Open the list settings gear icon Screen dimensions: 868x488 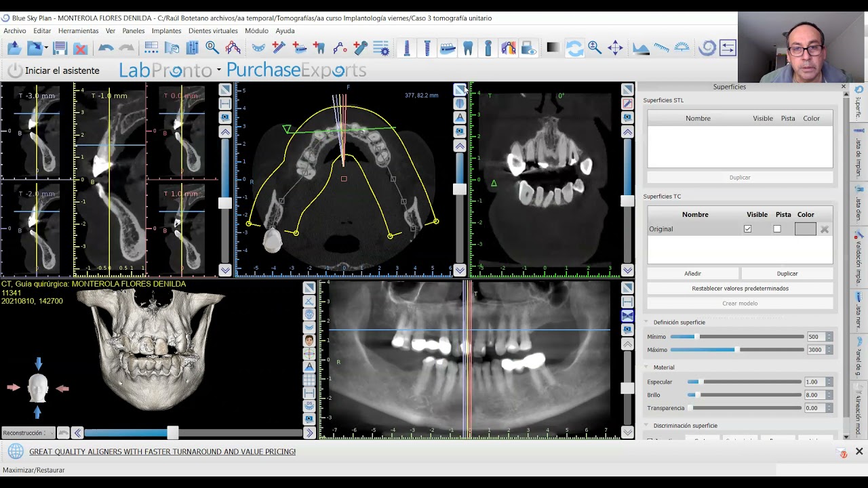(381, 48)
